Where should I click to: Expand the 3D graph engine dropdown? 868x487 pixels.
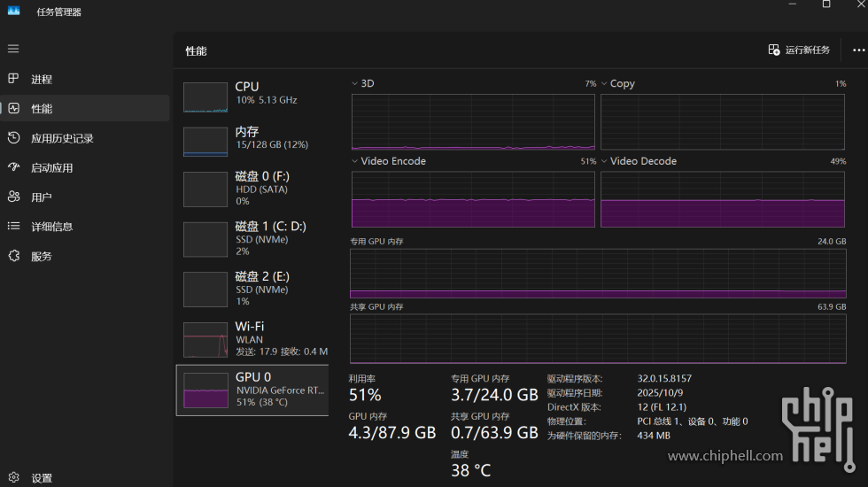tap(355, 83)
